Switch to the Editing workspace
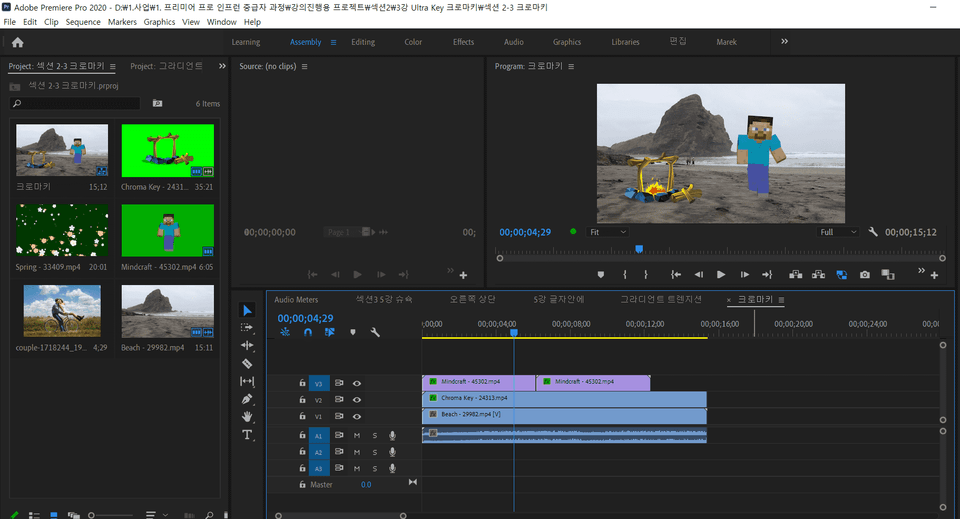The image size is (960, 519). pos(362,42)
